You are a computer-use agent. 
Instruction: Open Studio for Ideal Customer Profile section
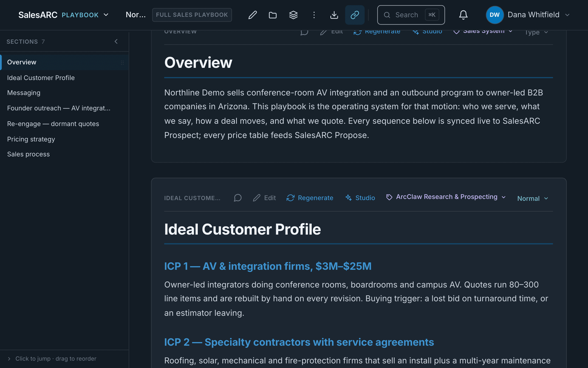pos(360,198)
